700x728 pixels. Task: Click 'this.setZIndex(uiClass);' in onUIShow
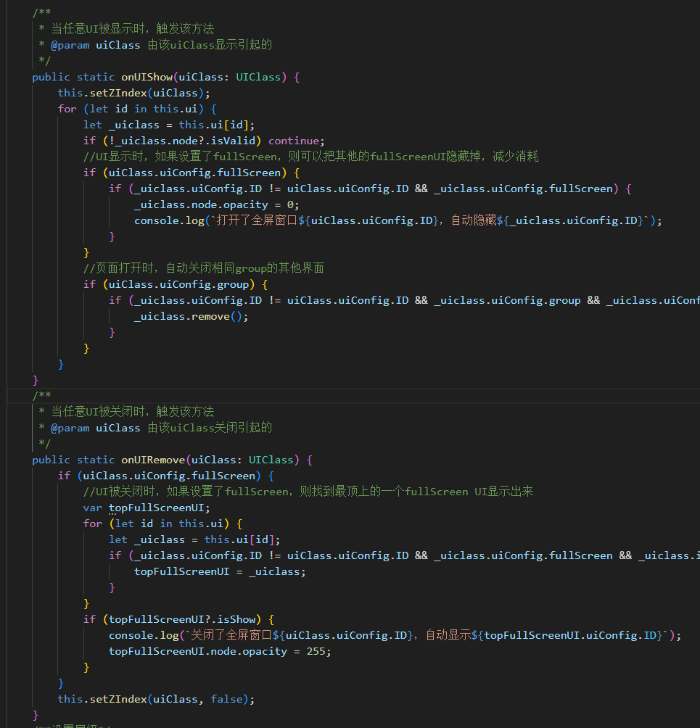(133, 93)
